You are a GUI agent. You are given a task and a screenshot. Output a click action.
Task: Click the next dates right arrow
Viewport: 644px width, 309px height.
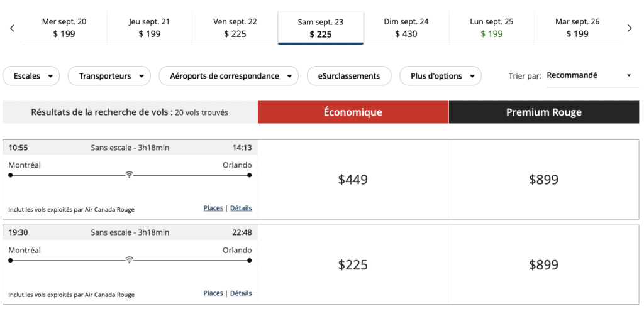(630, 28)
